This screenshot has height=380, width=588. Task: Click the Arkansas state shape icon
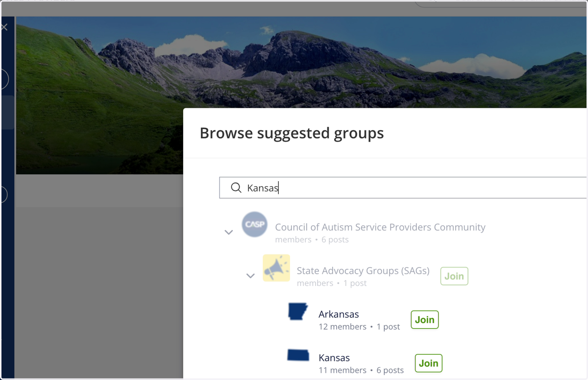[x=298, y=311]
